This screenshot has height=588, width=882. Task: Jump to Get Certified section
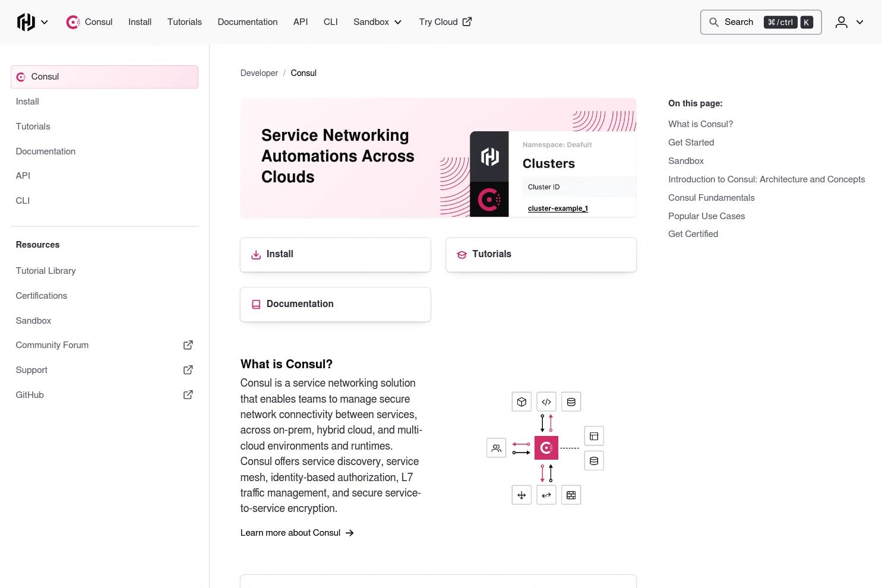(x=693, y=234)
